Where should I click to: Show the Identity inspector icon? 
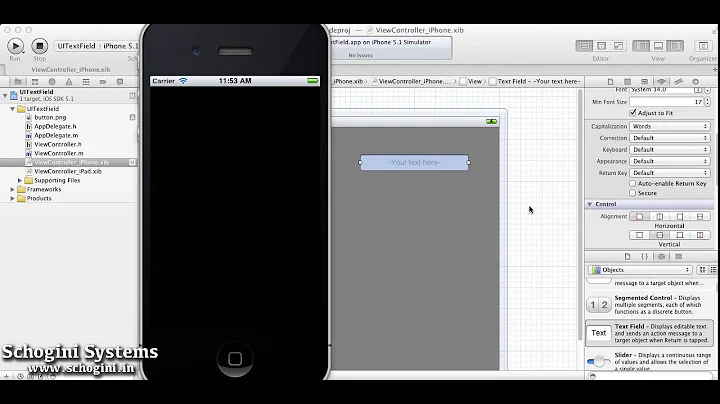pyautogui.click(x=644, y=82)
